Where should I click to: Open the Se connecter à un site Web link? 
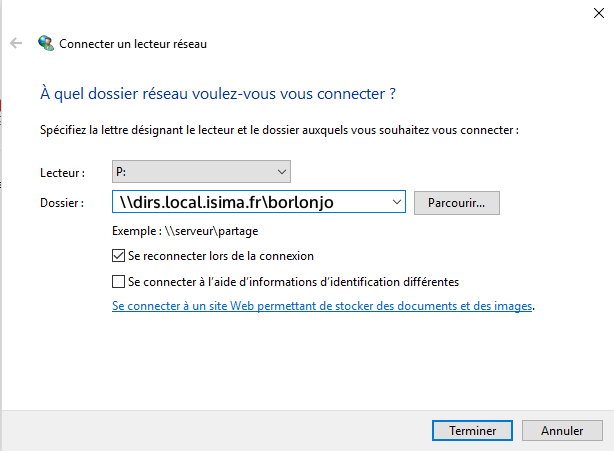tap(322, 307)
